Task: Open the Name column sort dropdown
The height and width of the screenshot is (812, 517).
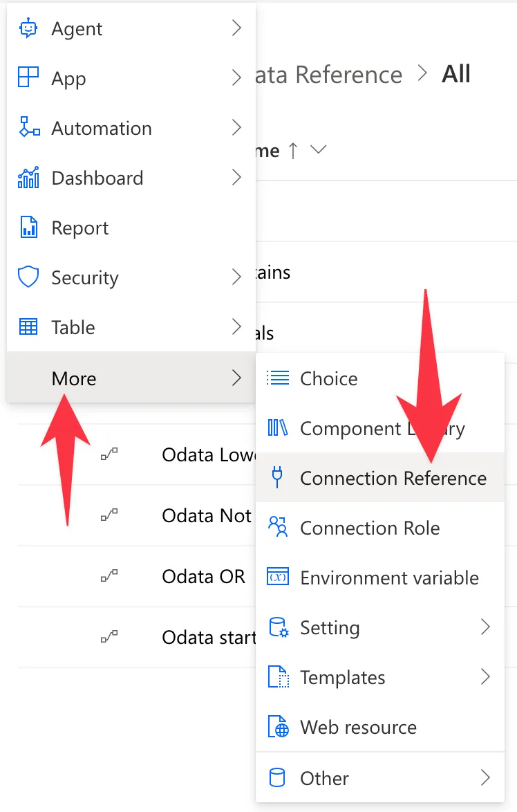Action: click(318, 149)
